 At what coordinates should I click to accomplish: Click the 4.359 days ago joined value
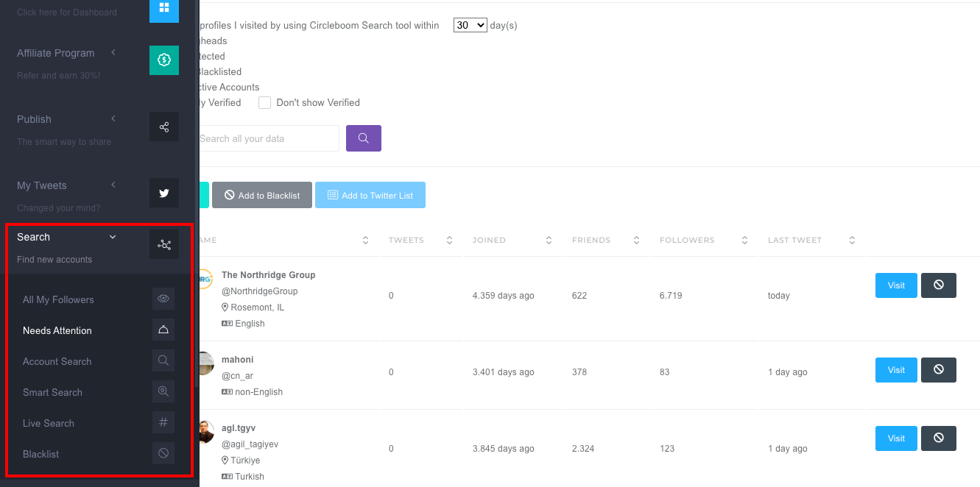tap(504, 296)
